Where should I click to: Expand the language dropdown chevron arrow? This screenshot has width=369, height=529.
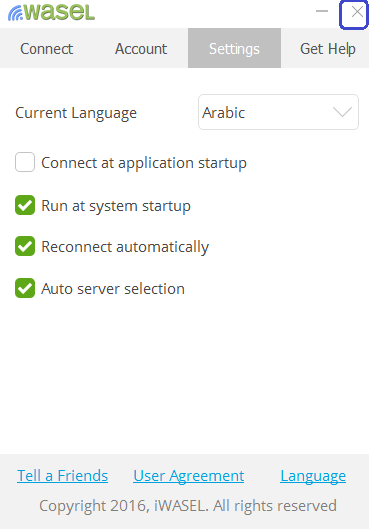(342, 112)
